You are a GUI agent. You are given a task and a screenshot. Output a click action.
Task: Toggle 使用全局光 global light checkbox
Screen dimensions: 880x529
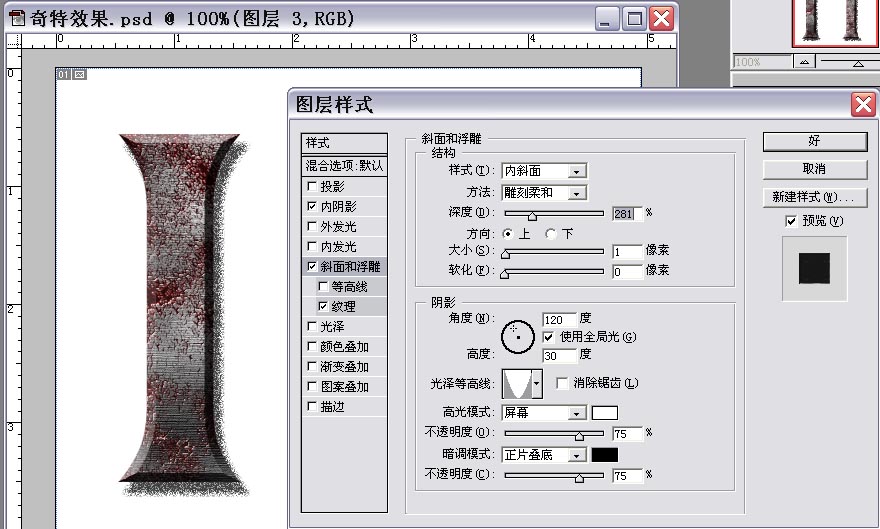coord(548,337)
